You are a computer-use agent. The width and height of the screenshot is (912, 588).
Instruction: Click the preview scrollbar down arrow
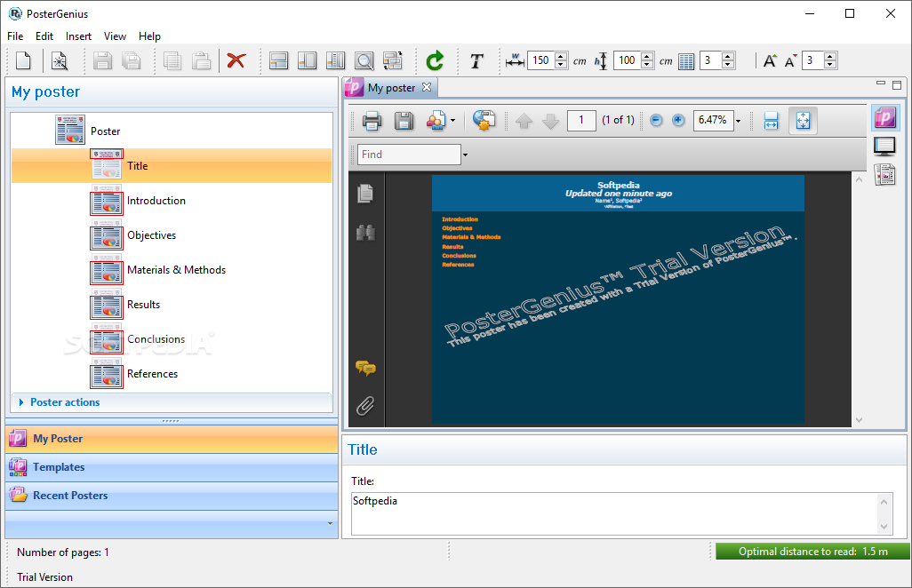(859, 419)
